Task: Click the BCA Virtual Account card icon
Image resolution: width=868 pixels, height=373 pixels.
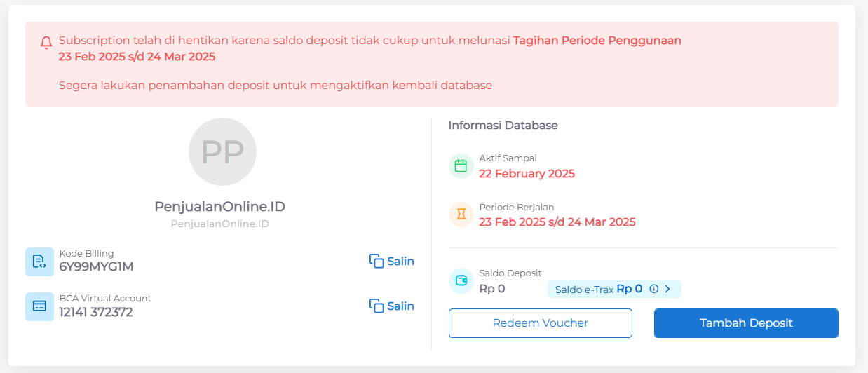Action: click(x=39, y=306)
